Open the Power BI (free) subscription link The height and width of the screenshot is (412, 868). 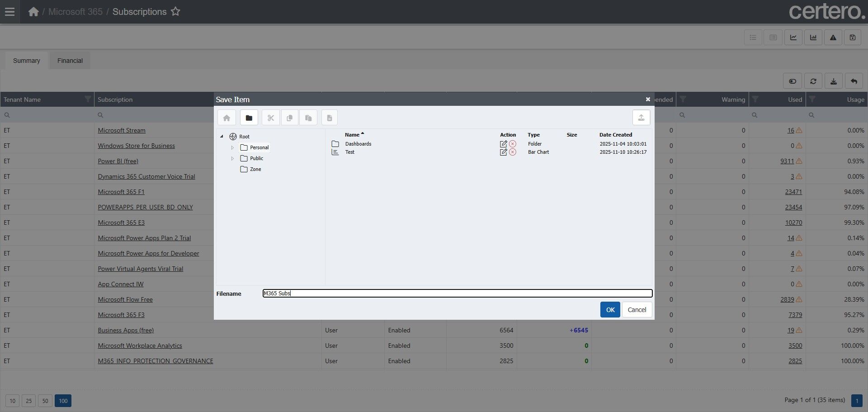coord(118,161)
